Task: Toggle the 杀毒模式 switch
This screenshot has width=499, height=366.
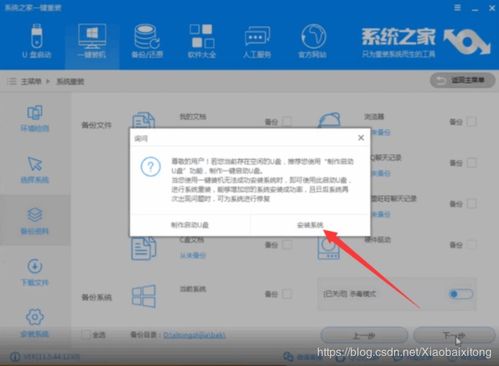Action: [x=460, y=294]
